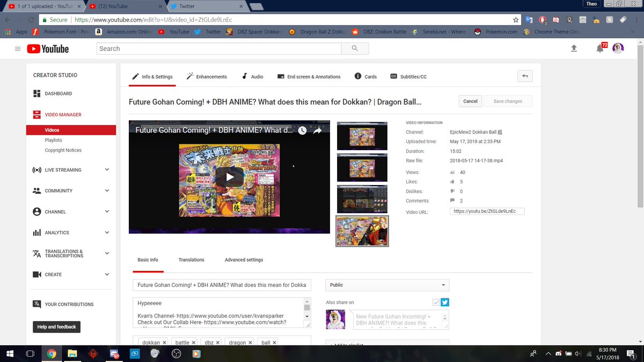Click the YouTube search input field
The width and height of the screenshot is (644, 362).
219,48
